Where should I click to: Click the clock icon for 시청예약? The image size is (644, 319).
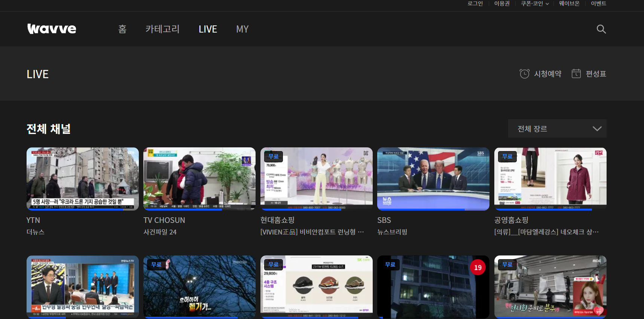click(x=524, y=74)
